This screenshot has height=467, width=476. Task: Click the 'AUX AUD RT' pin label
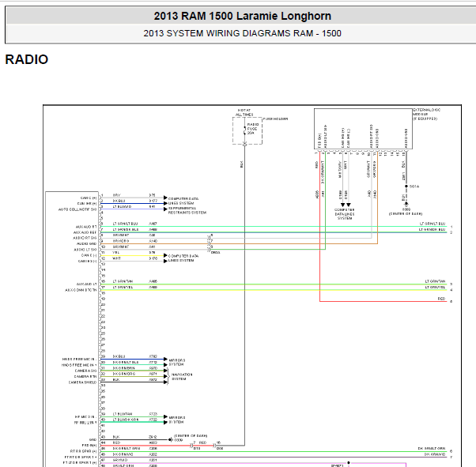click(86, 227)
